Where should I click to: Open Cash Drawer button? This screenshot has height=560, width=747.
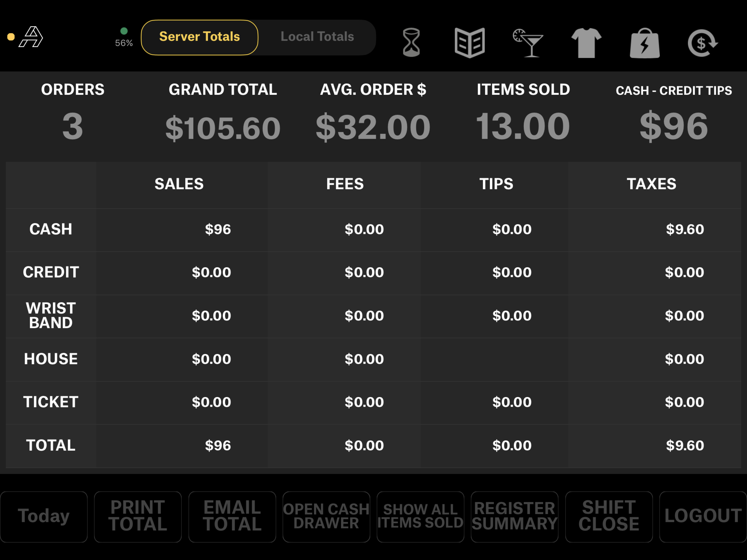(326, 516)
